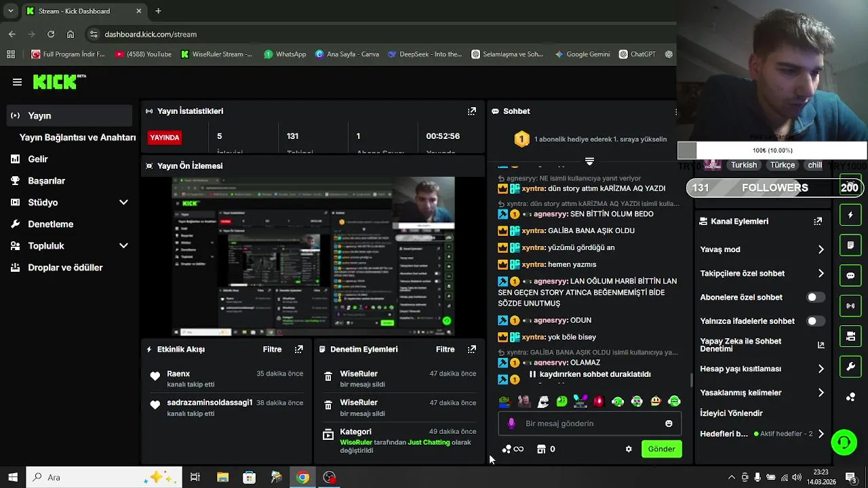Select the sunglasses emote in chat
868x488 pixels.
[543, 401]
